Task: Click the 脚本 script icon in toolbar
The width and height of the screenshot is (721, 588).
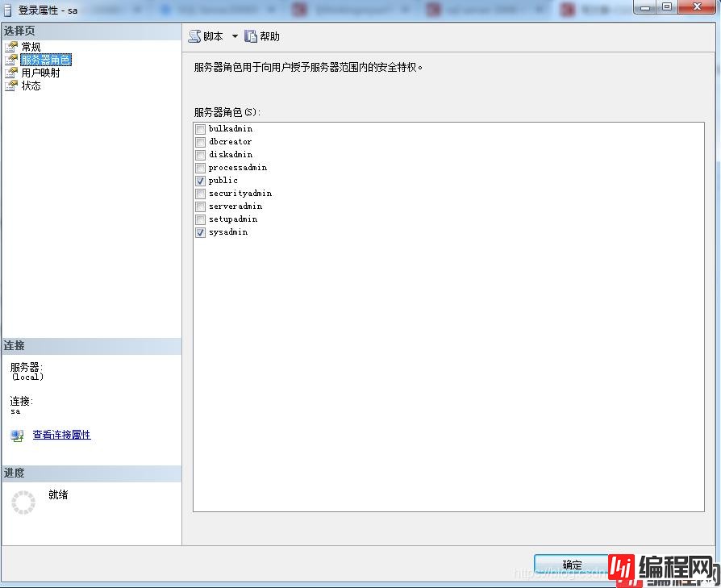Action: (194, 36)
